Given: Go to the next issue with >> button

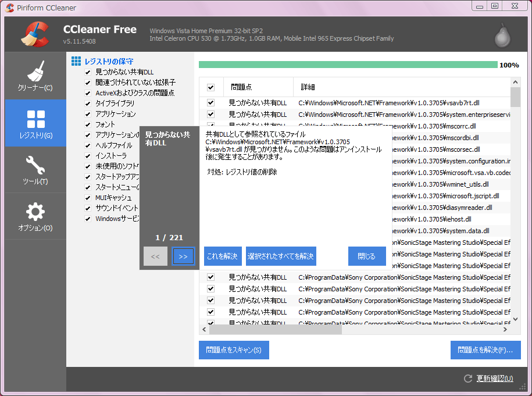Looking at the screenshot, I should 183,256.
